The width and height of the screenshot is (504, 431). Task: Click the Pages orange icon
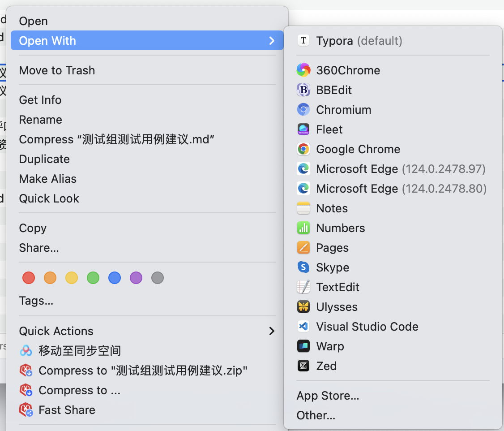(x=303, y=248)
